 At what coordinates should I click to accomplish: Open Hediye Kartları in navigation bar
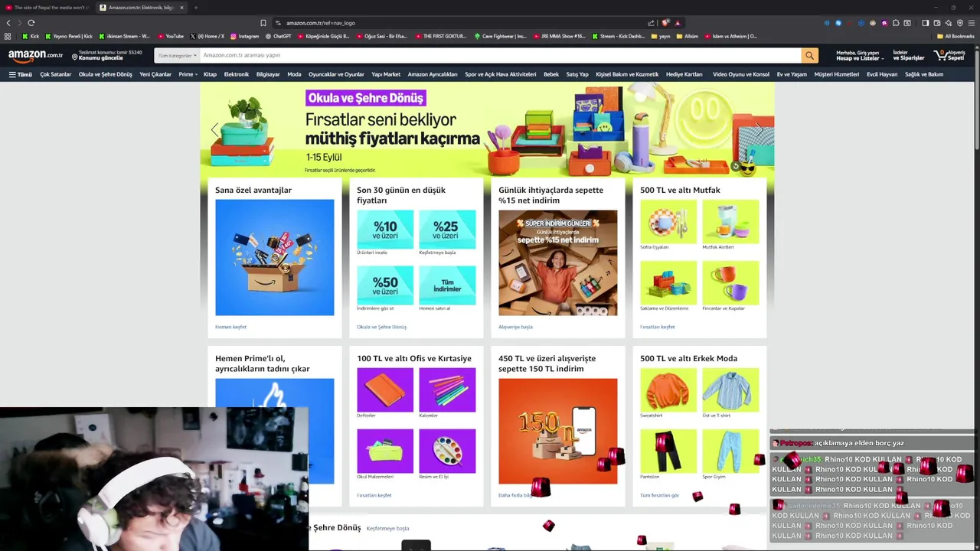pyautogui.click(x=684, y=74)
